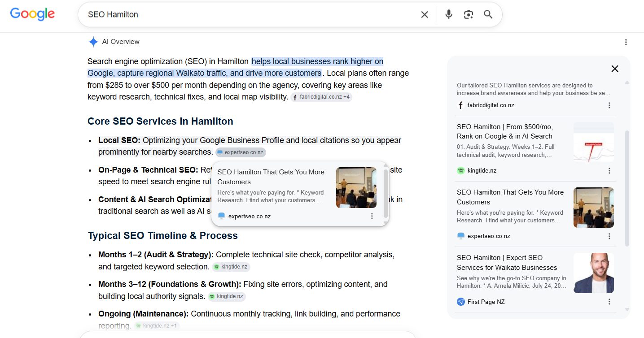Click the popup card scrollbar
This screenshot has height=338, width=644.
click(386, 194)
